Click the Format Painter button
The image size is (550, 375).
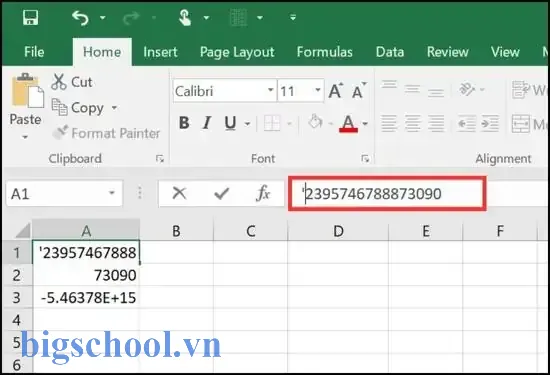point(106,133)
